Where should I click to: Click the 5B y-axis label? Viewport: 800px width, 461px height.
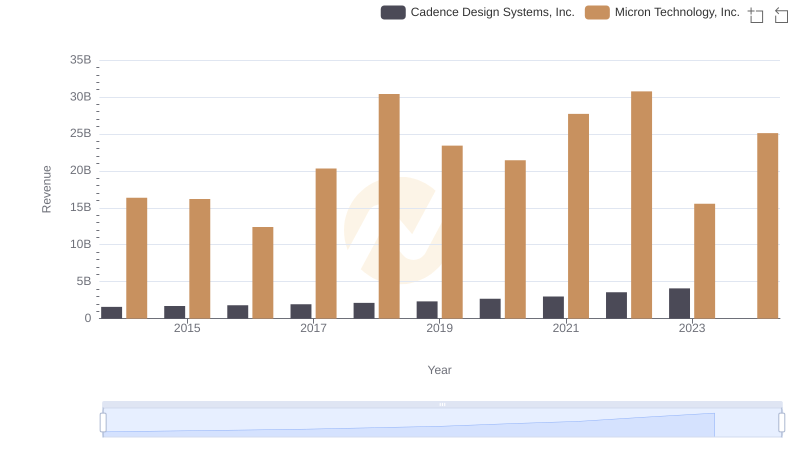coord(84,281)
